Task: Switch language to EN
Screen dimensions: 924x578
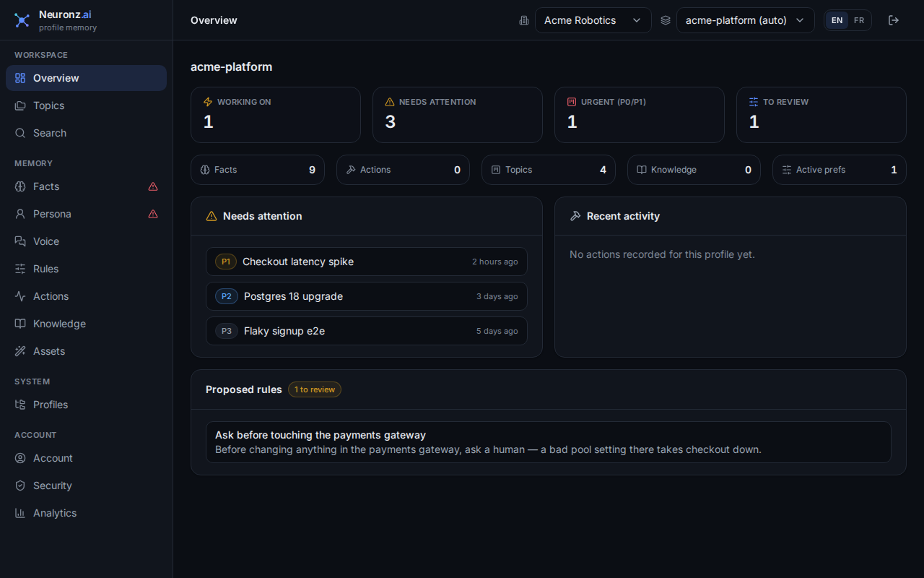Action: [837, 20]
